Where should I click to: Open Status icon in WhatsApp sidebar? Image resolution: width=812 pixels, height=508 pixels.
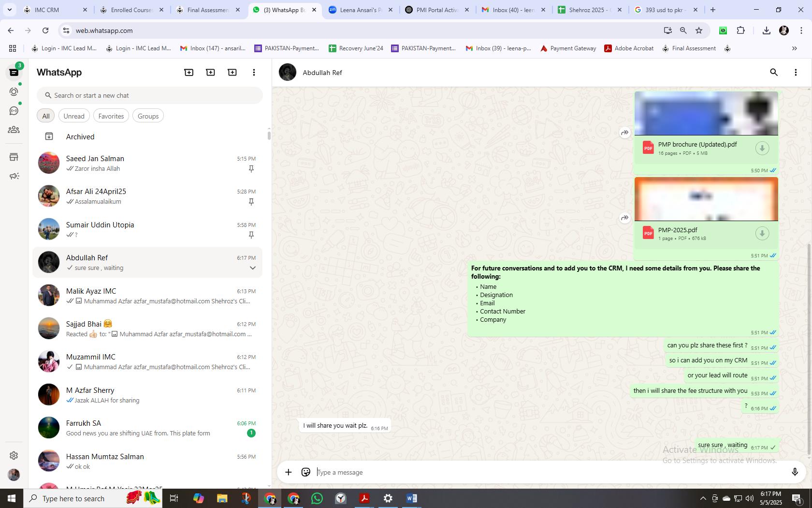(14, 91)
